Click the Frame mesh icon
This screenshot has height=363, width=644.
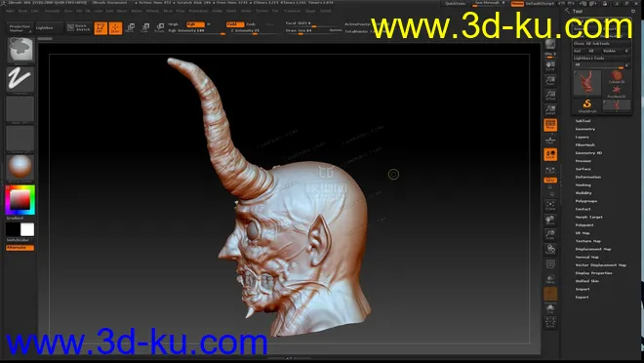click(550, 205)
